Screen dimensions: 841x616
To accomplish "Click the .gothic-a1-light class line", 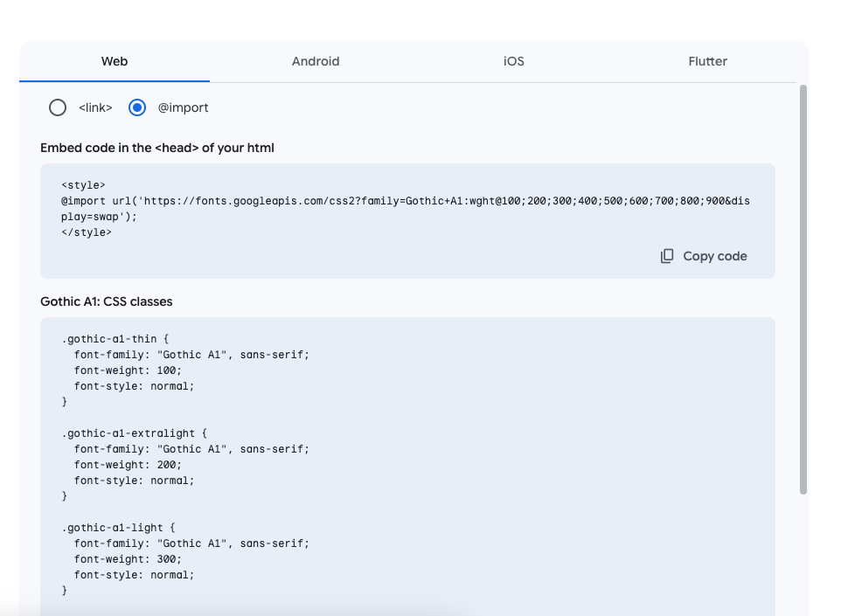I will pyautogui.click(x=118, y=528).
